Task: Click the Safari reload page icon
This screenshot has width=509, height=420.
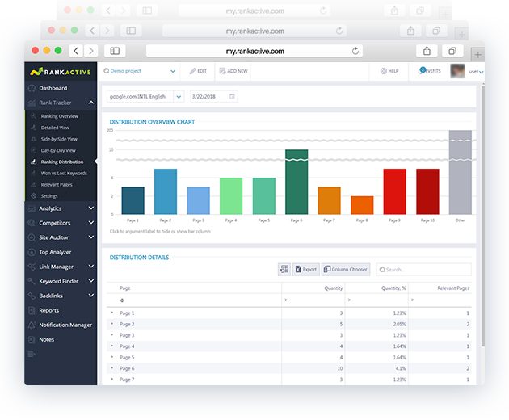Action: coord(355,51)
